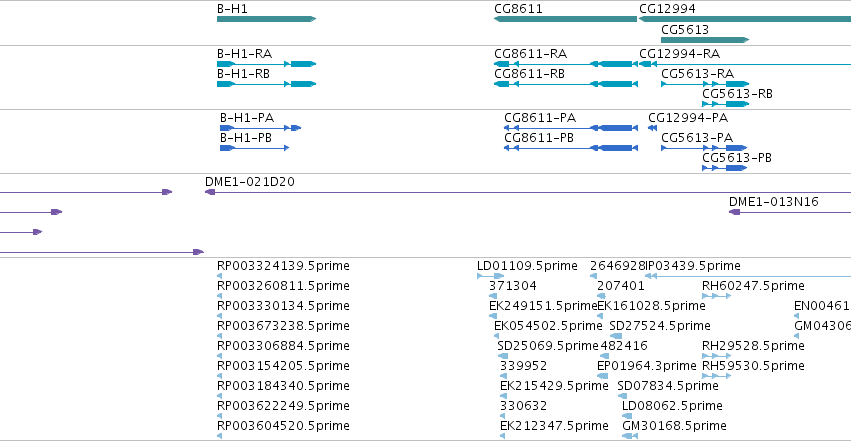
Task: Click the CG8611-PA protein feature
Action: (x=571, y=128)
